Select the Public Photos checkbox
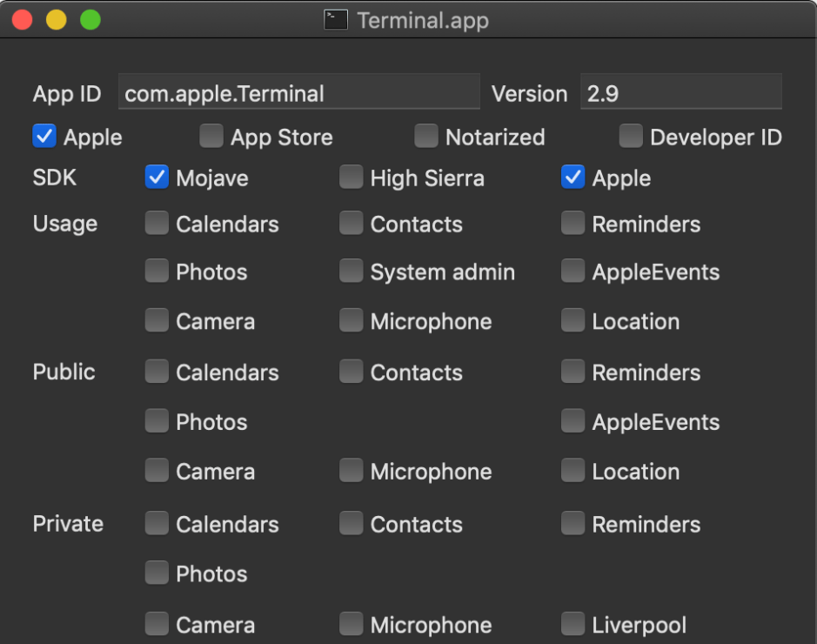Screen dimensions: 817x644 [x=157, y=422]
